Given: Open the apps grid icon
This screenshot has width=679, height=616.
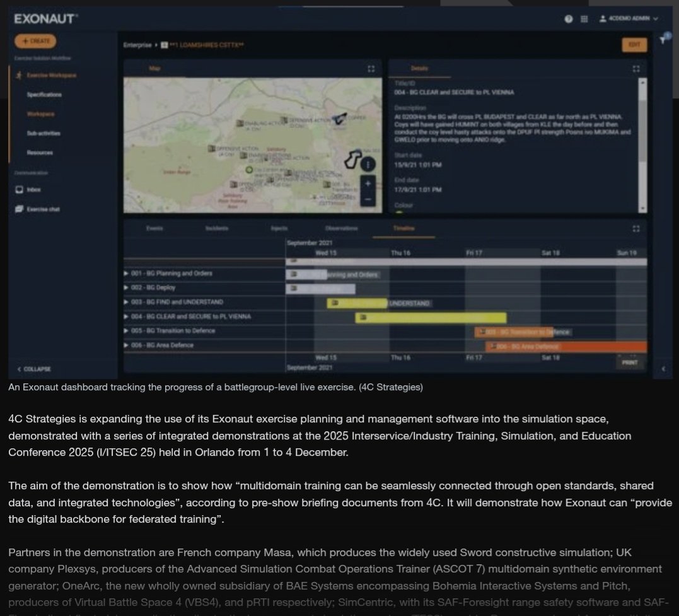Looking at the screenshot, I should [x=584, y=19].
